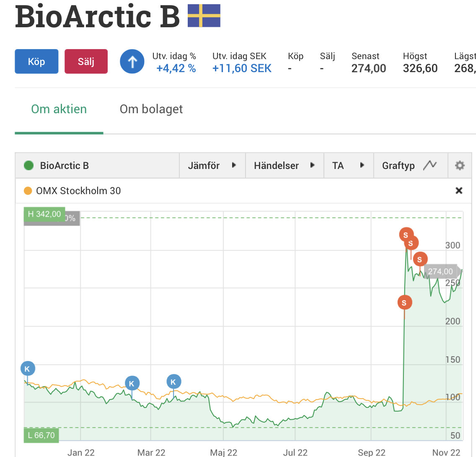Screen dimensions: 476x457
Task: Click the topmost S sell marker
Action: [406, 235]
